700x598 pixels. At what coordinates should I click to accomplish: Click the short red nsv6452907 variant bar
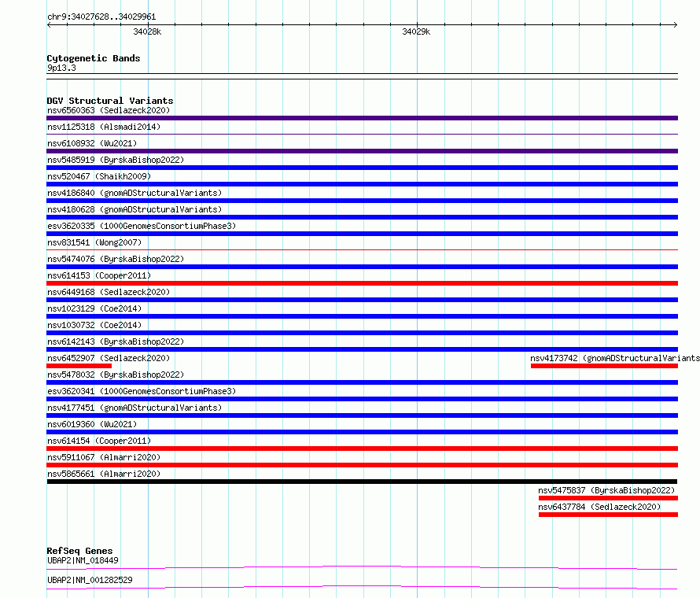coord(79,366)
